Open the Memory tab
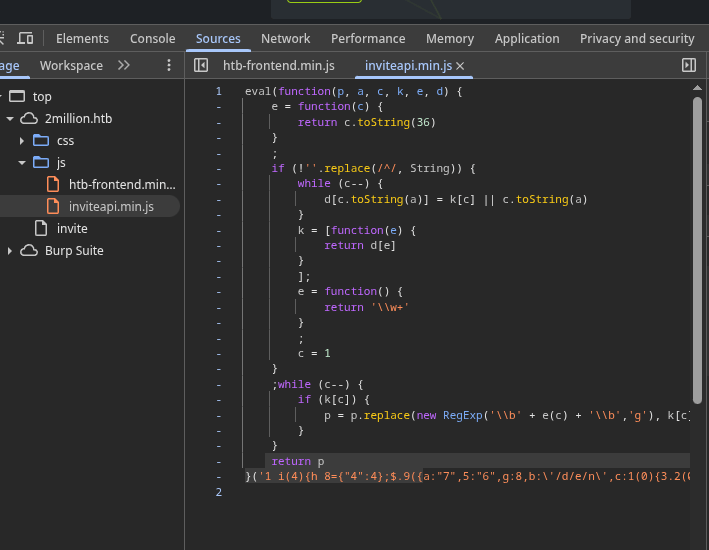This screenshot has width=709, height=550. point(450,38)
